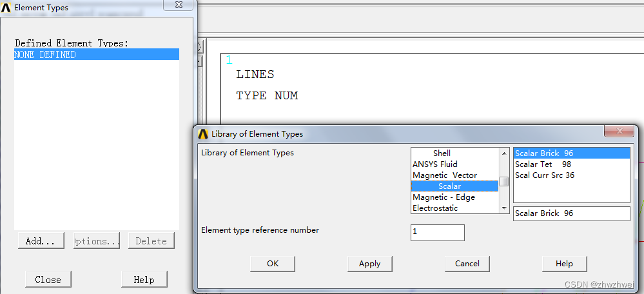The image size is (644, 294).
Task: Choose the Magnetic - Edge category
Action: [x=444, y=197]
